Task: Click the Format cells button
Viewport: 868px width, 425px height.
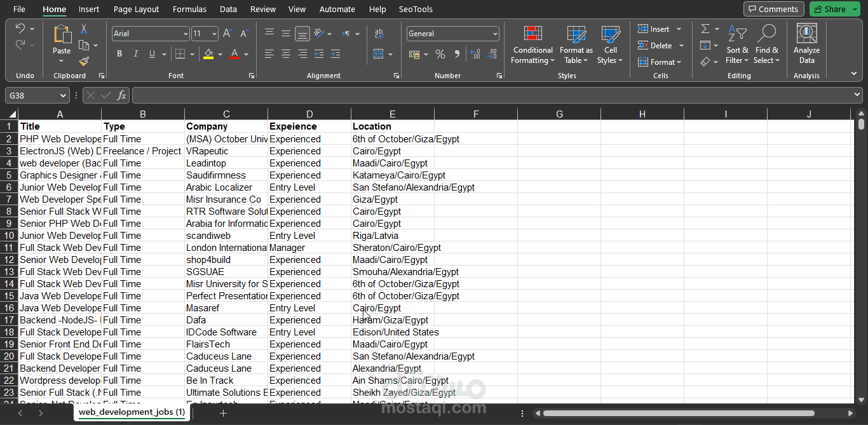Action: pyautogui.click(x=660, y=62)
